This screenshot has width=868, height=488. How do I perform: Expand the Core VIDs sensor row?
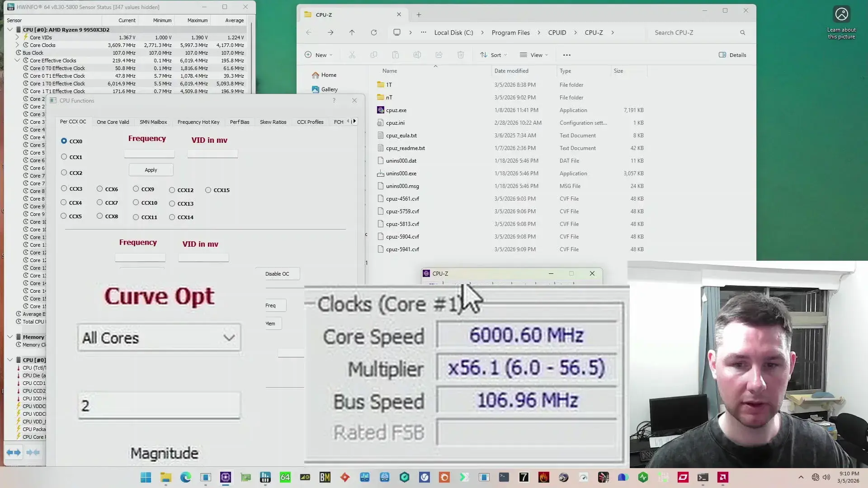(x=17, y=38)
